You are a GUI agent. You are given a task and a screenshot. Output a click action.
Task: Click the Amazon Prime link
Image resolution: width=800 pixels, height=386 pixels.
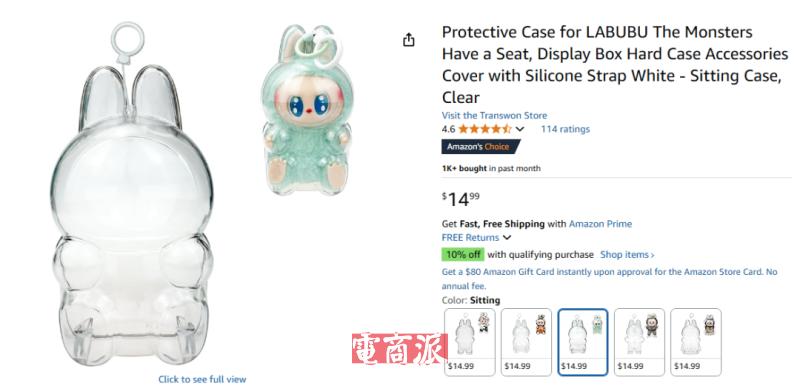[600, 223]
